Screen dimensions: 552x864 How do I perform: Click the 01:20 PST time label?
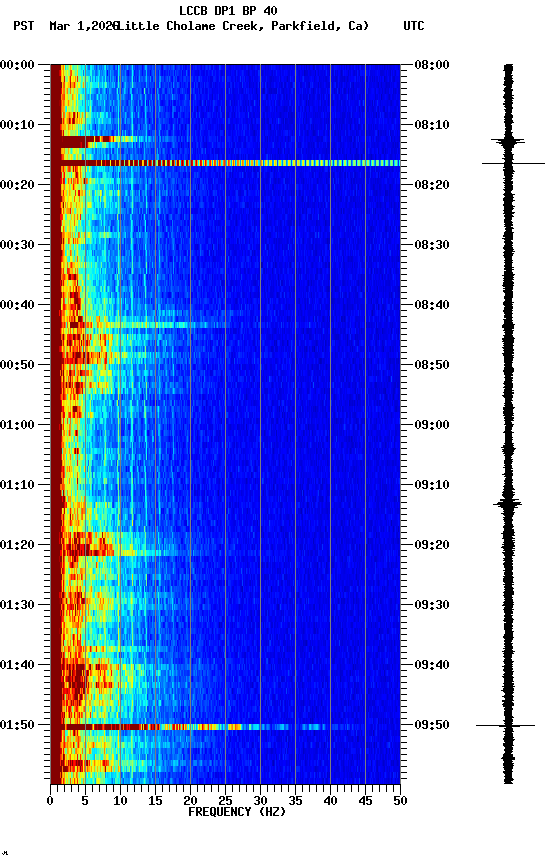(17, 545)
